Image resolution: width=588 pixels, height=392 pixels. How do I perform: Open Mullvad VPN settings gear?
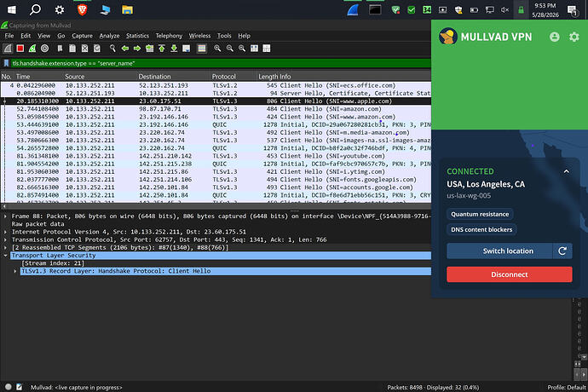pos(574,37)
